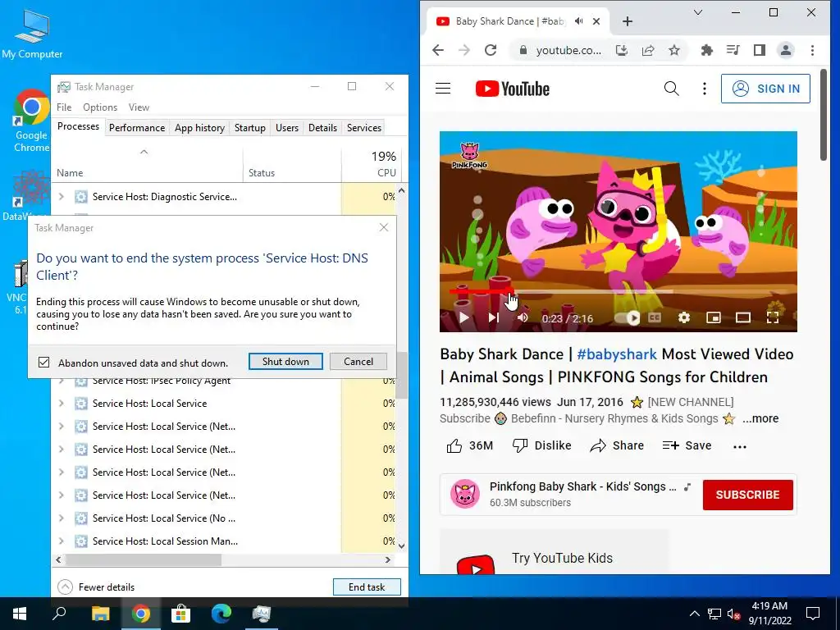Open Task Manager Options menu
The width and height of the screenshot is (840, 630).
point(99,107)
